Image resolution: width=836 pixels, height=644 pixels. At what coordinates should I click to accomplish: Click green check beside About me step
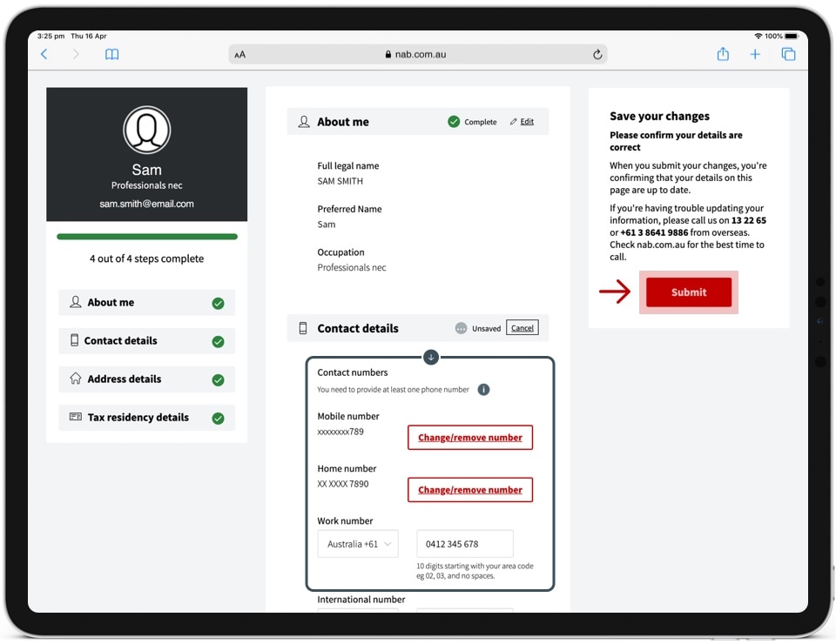[218, 303]
